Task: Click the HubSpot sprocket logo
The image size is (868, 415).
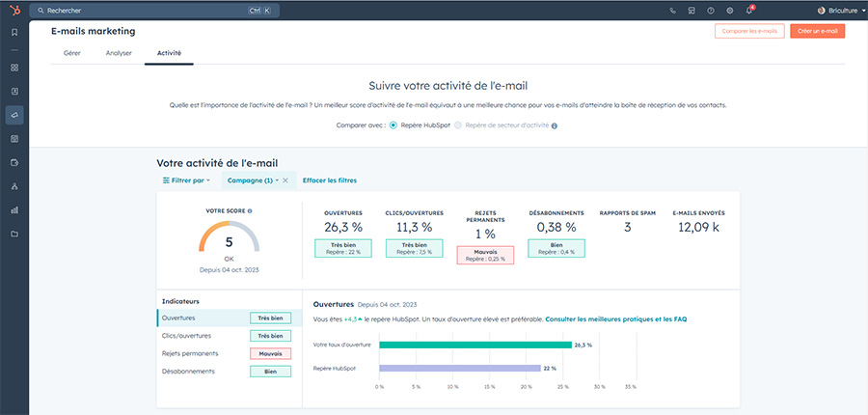Action: [14, 10]
